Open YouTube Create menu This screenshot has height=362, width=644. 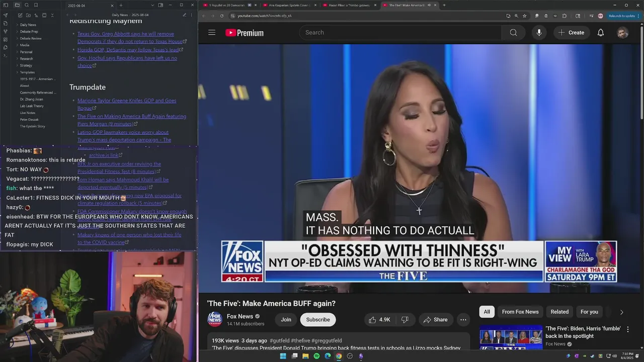pyautogui.click(x=571, y=33)
